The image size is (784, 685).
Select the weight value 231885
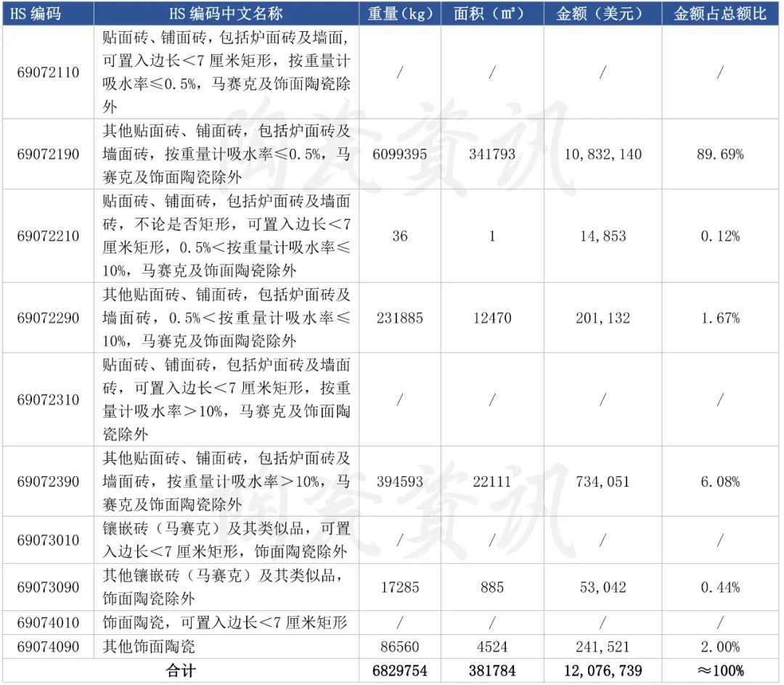click(x=400, y=319)
